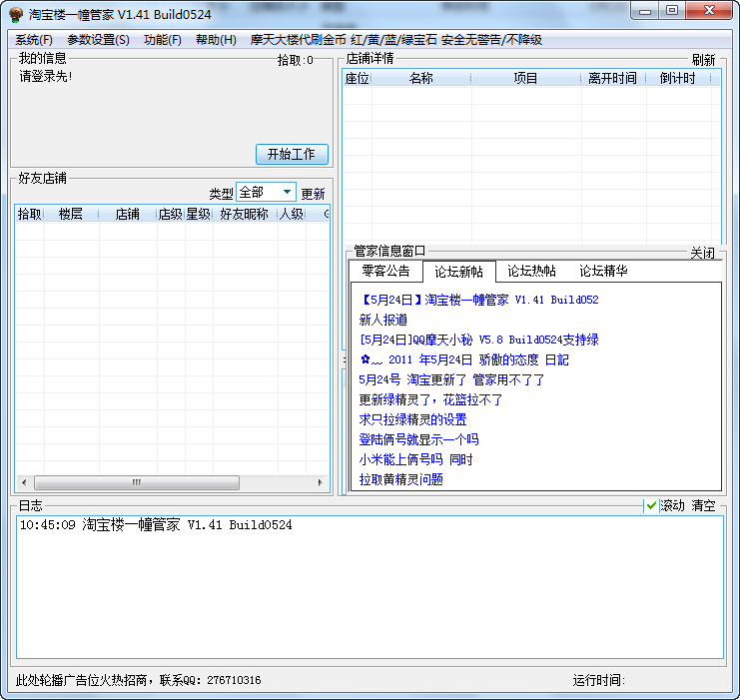Click 更新 next to the type dropdown

click(313, 194)
